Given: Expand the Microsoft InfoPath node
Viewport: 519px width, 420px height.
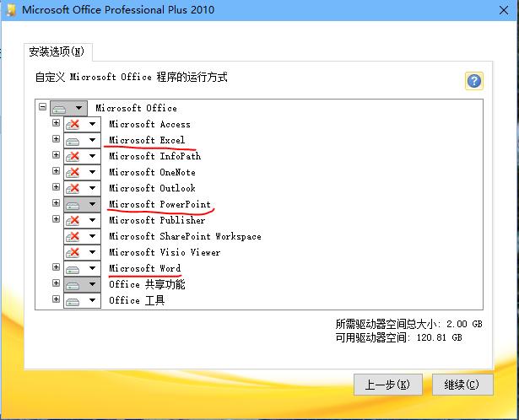Looking at the screenshot, I should pos(56,155).
